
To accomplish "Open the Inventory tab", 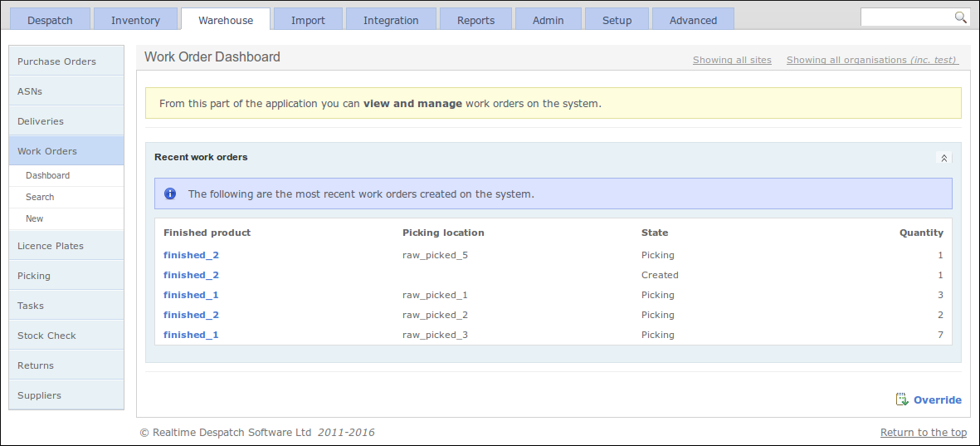I will (135, 20).
